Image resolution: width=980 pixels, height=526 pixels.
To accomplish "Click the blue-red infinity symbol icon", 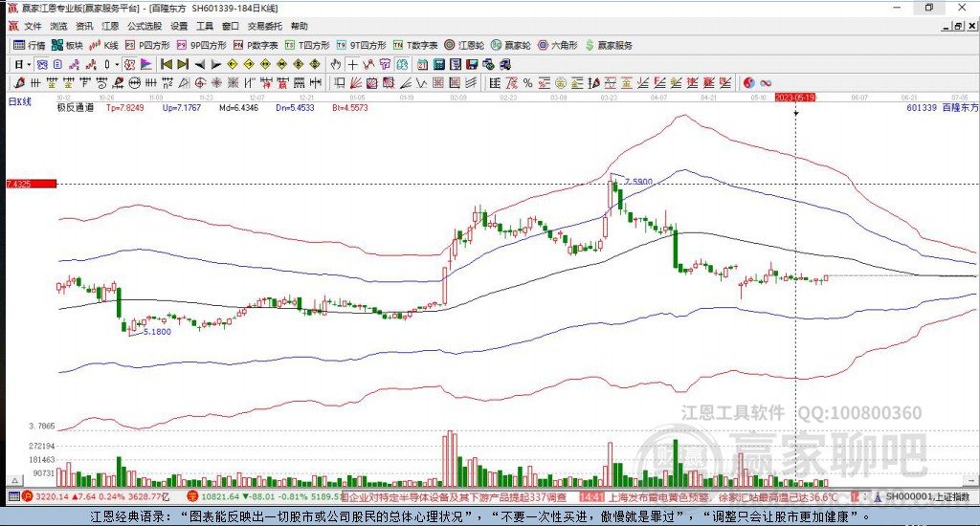I will click(x=766, y=82).
